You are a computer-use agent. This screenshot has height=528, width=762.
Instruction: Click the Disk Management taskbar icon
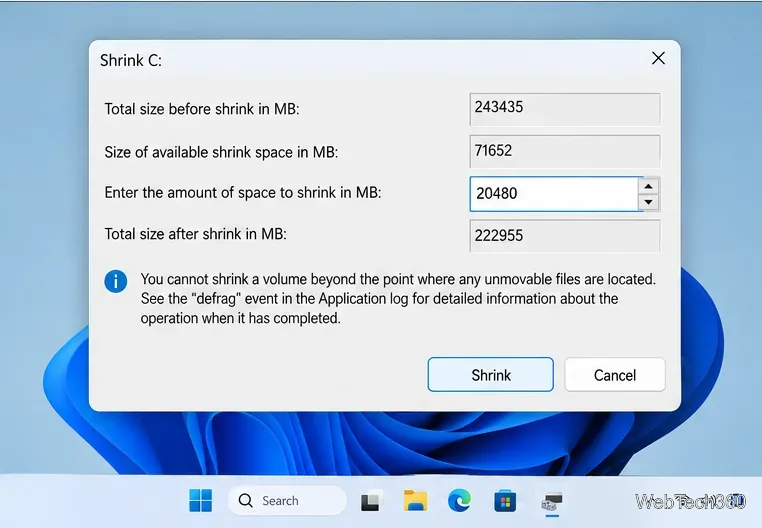(x=552, y=501)
